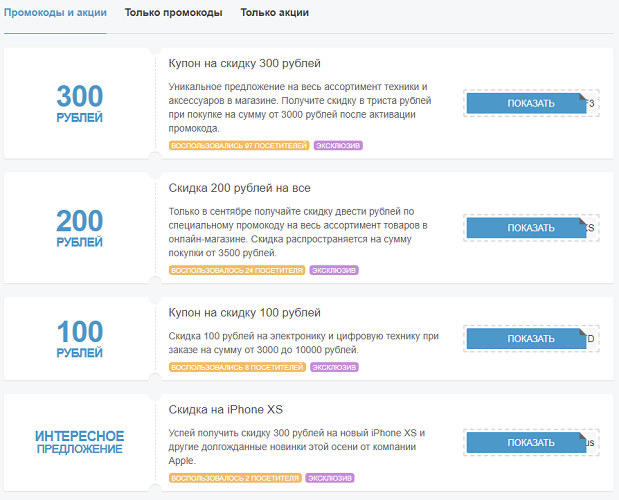Screen dimensions: 619x500
Task: Click the large 300 РУБЛЕЙ discount label
Action: 79,104
